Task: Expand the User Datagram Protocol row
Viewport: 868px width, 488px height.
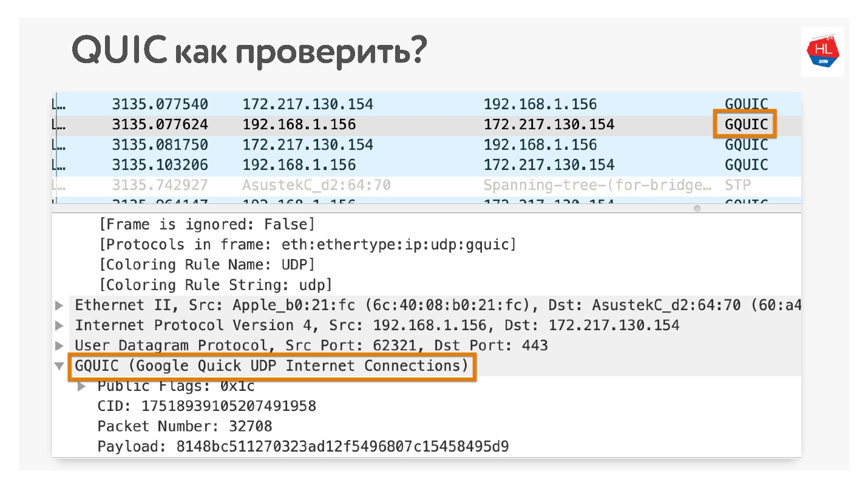Action: point(59,346)
